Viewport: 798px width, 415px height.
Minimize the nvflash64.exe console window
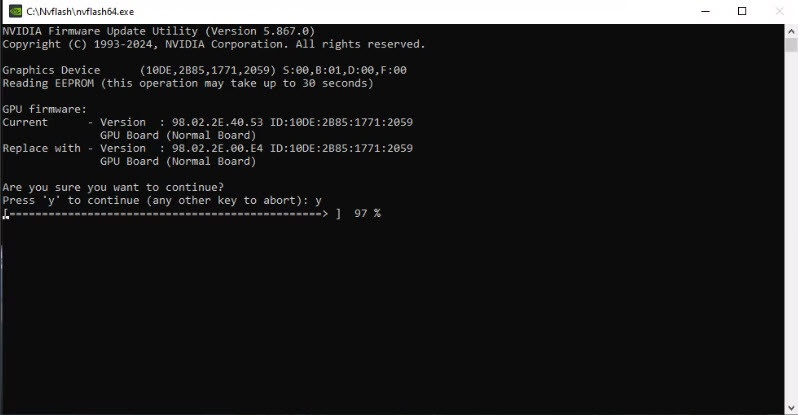pos(705,11)
